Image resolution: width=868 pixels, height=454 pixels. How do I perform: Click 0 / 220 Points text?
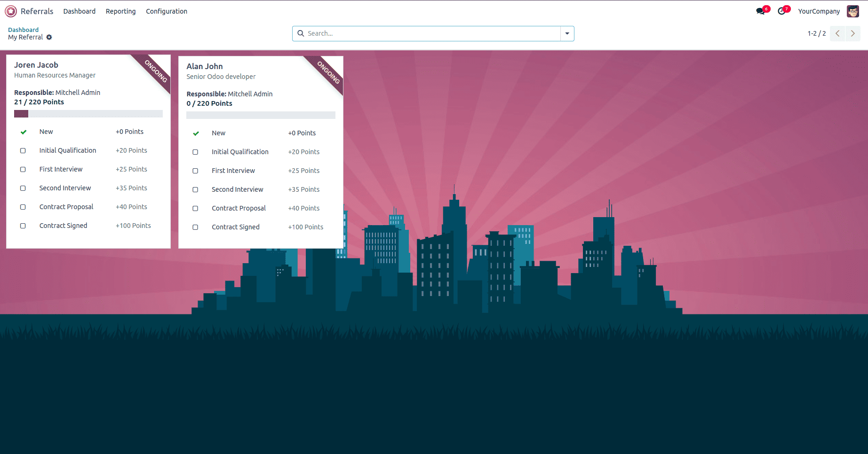tap(209, 103)
